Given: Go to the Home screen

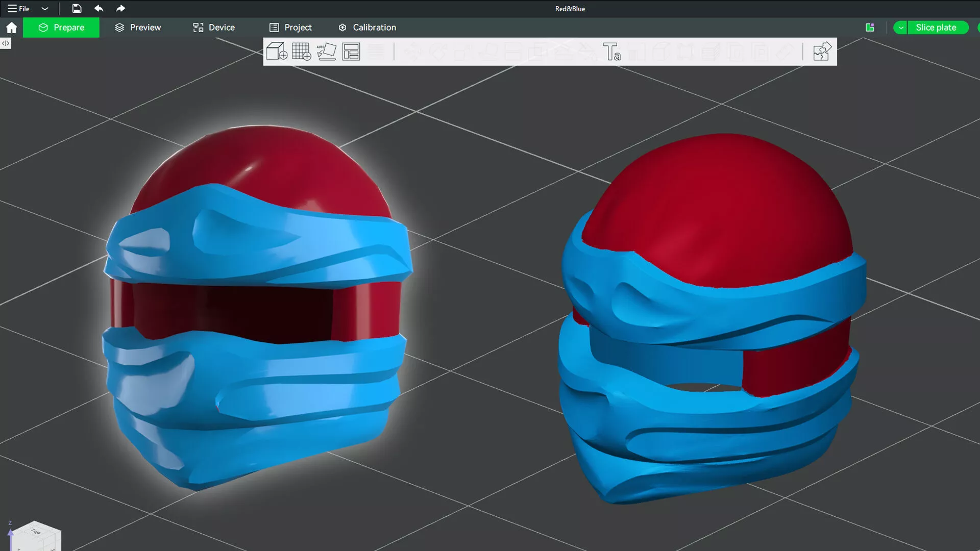Looking at the screenshot, I should pyautogui.click(x=11, y=28).
